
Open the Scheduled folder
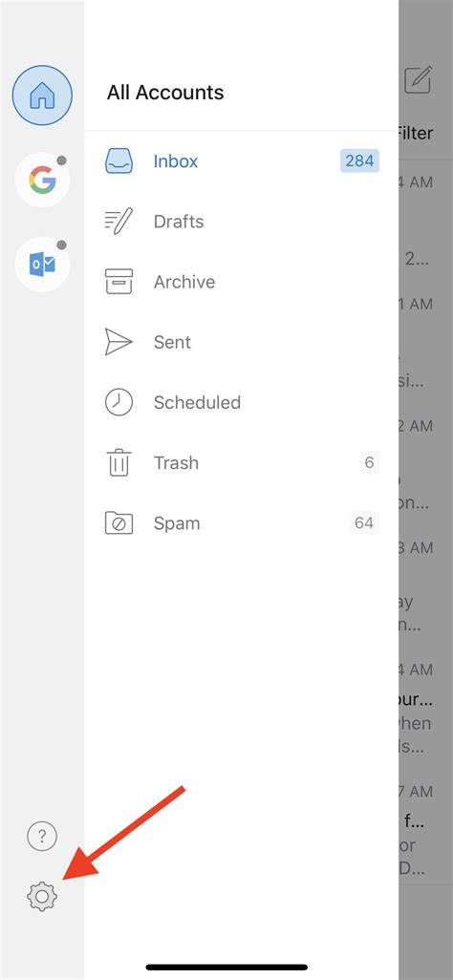[x=242, y=402]
